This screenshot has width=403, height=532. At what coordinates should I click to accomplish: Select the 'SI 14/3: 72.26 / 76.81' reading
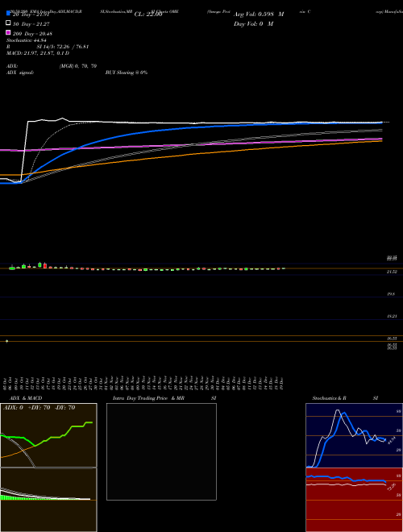tap(63, 47)
